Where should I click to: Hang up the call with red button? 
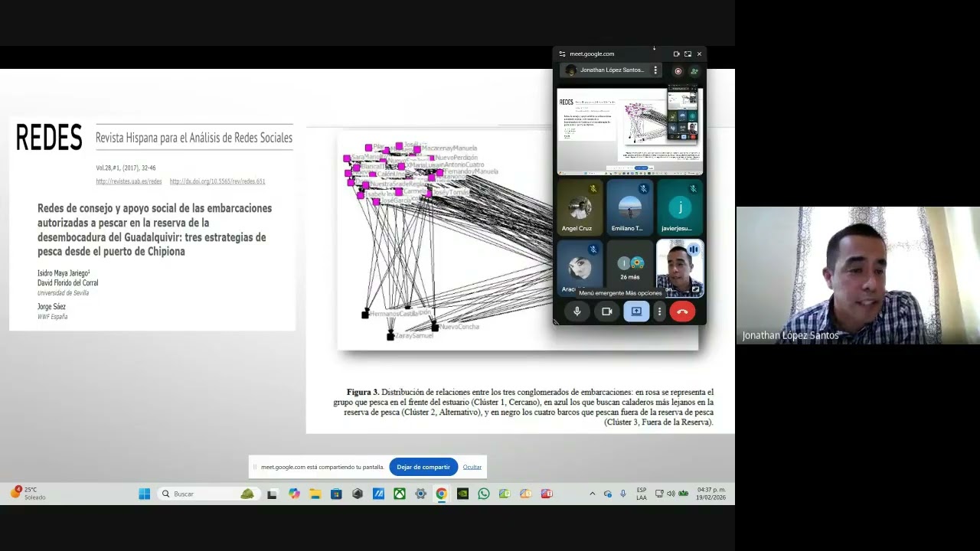coord(682,311)
